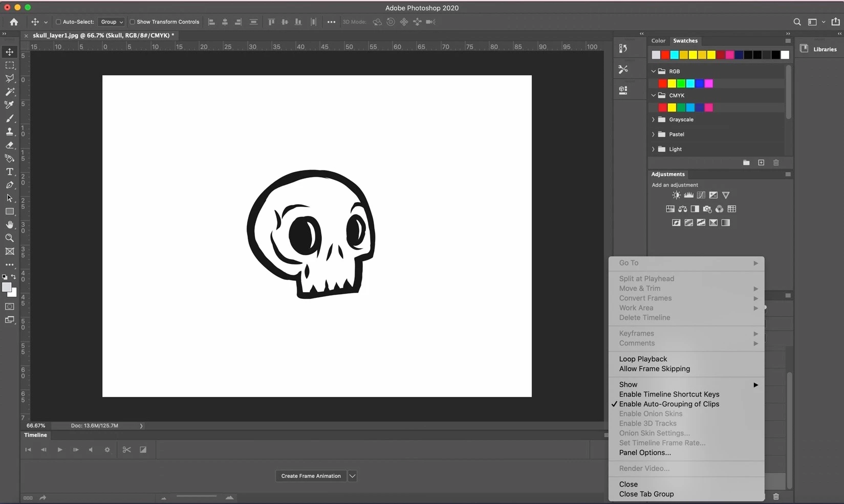Select the Zoom tool
The height and width of the screenshot is (504, 844).
10,238
